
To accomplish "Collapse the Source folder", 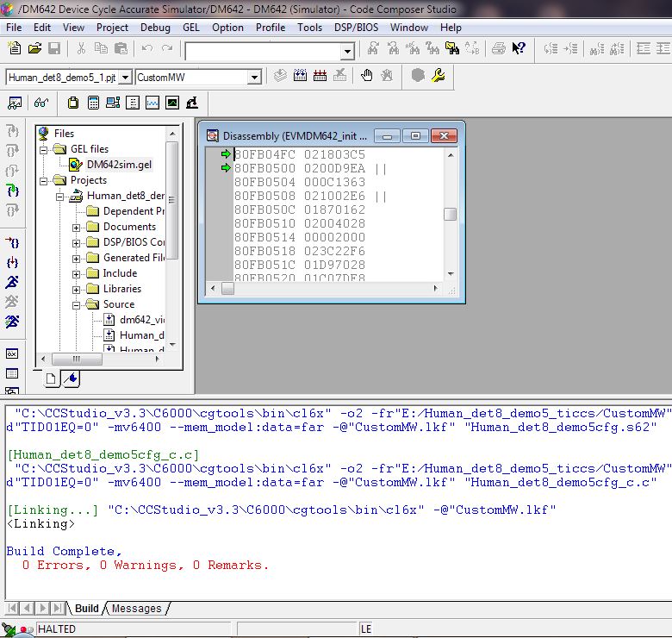I will [76, 305].
